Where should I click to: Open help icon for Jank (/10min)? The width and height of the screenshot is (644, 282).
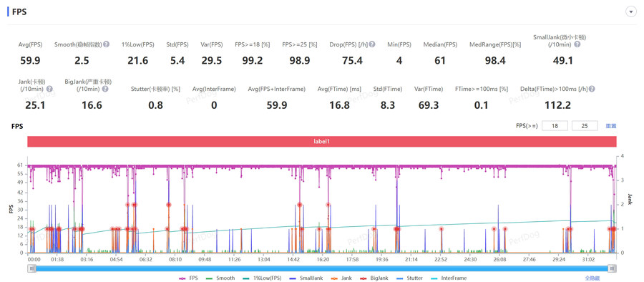[49, 89]
